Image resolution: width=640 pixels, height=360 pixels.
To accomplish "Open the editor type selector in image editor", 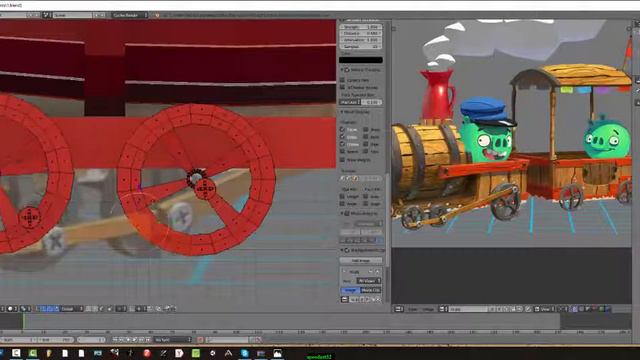I will tap(399, 309).
